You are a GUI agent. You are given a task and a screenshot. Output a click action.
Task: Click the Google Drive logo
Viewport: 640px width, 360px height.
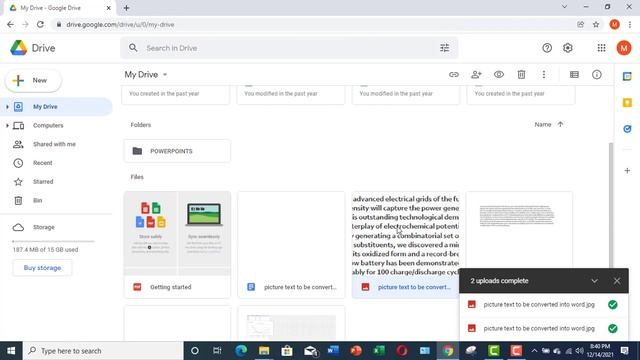[x=19, y=48]
